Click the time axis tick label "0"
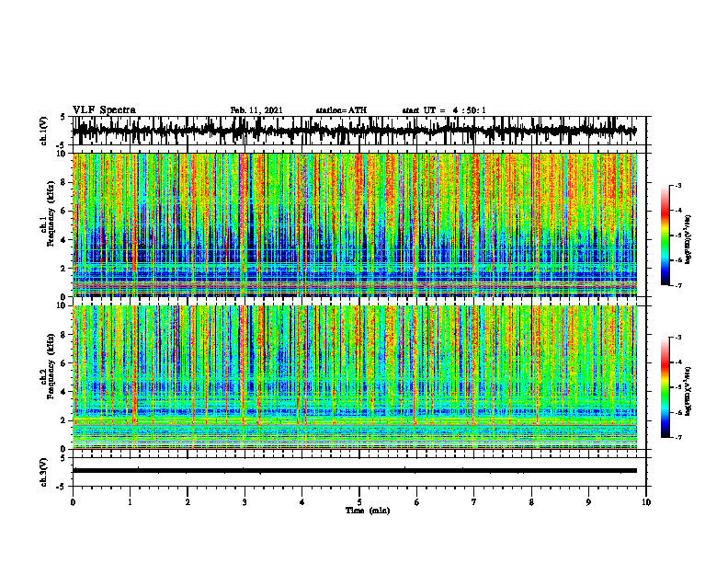 (x=73, y=502)
